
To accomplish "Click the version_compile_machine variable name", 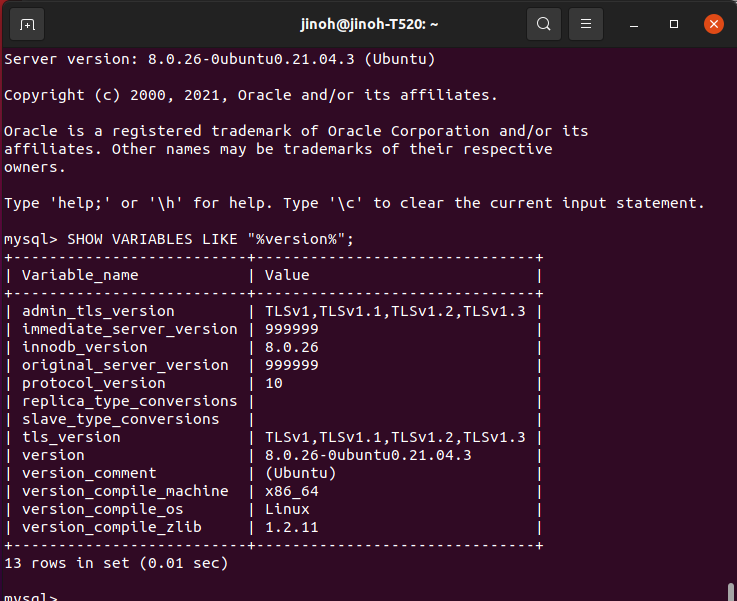I will (x=125, y=492).
